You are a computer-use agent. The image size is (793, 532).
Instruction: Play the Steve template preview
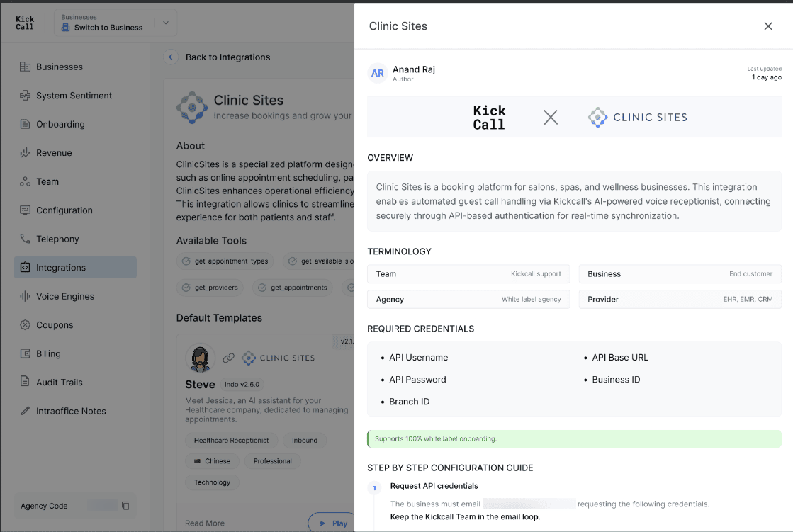tap(332, 523)
